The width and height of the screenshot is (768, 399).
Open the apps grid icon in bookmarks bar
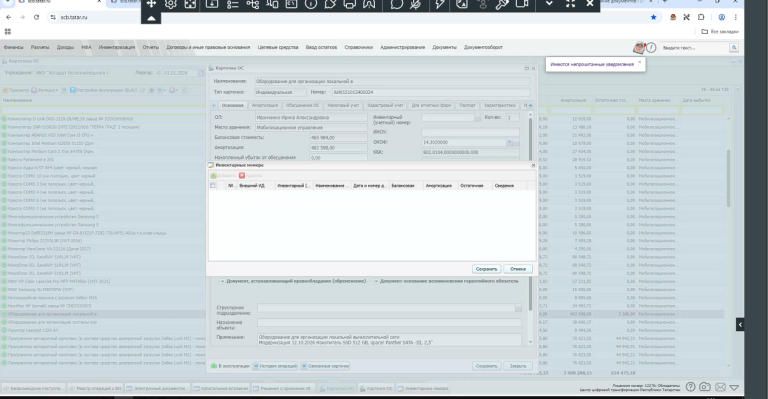(8, 31)
